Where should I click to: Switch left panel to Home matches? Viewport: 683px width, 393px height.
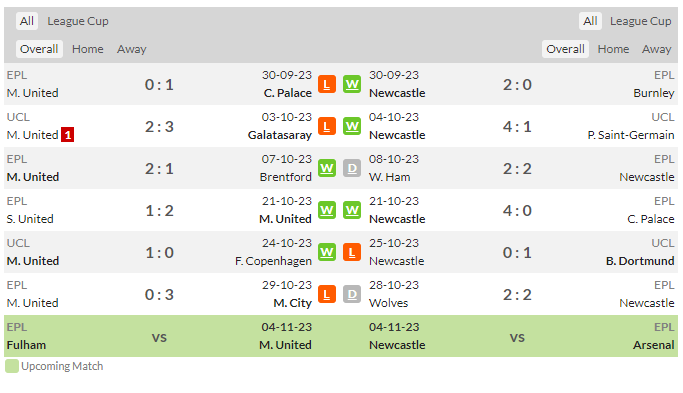click(x=88, y=49)
